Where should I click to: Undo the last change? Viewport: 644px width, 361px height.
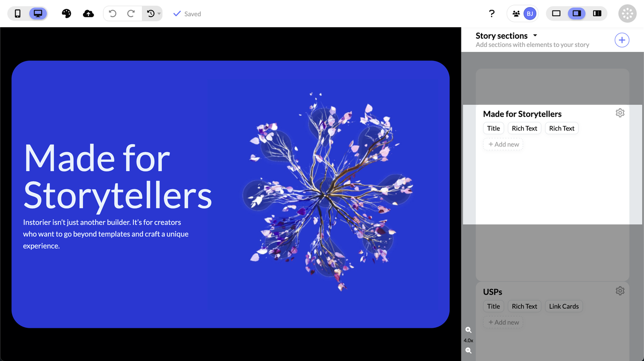(113, 14)
